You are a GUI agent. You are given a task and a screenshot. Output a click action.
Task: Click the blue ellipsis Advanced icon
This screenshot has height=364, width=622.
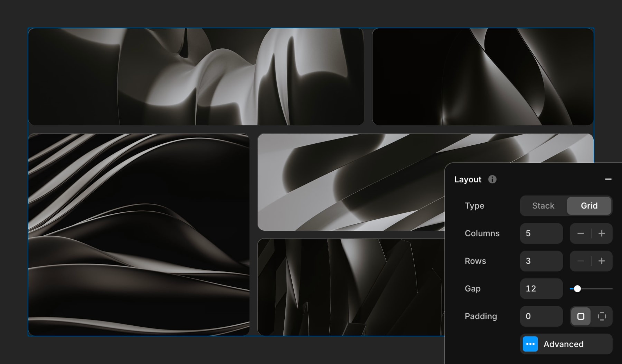(530, 344)
